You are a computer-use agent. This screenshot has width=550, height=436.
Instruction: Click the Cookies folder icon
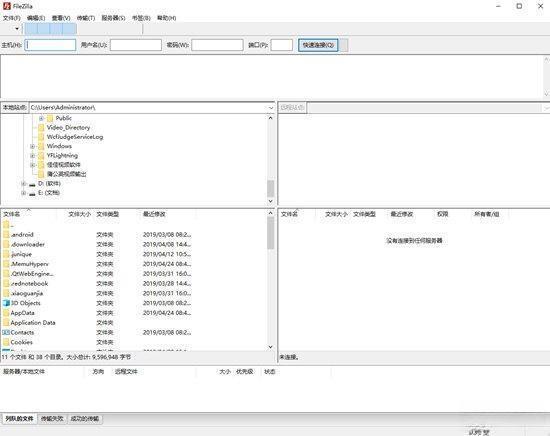coord(6,342)
